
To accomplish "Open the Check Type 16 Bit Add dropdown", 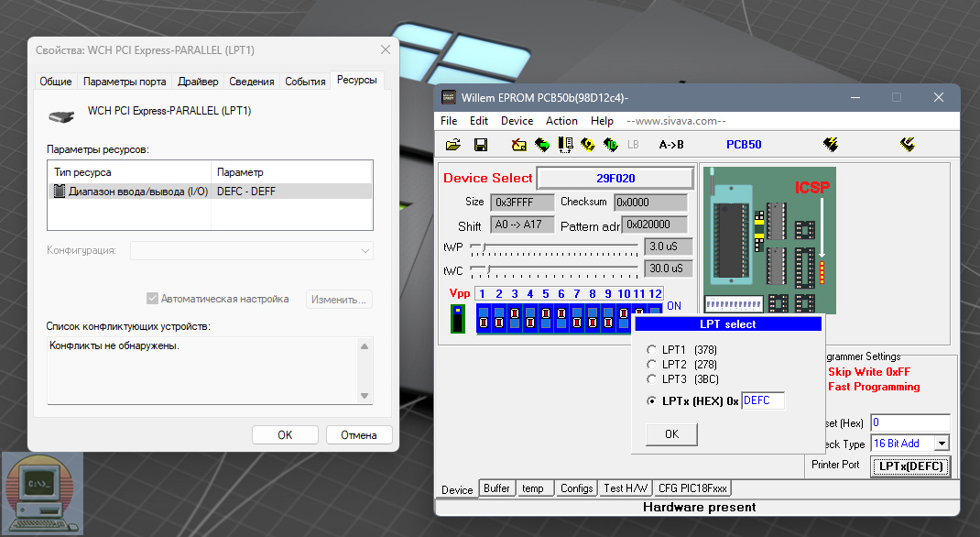I will coord(941,444).
